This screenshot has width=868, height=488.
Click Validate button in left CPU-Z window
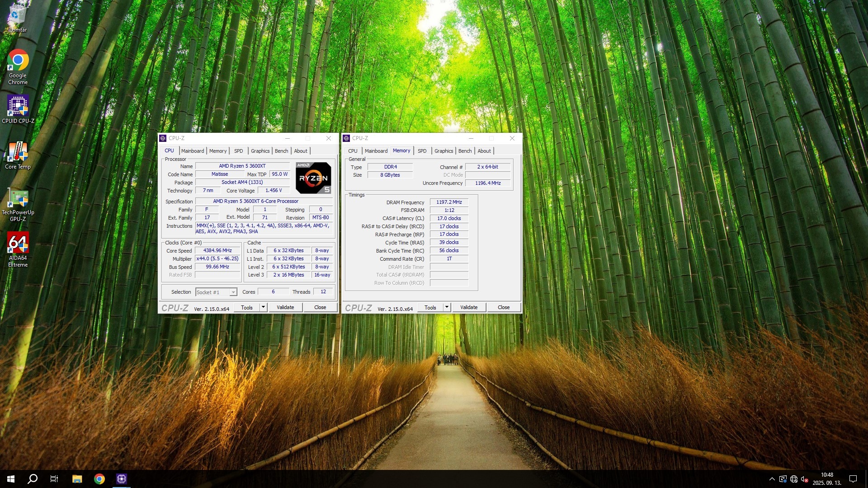(x=285, y=307)
